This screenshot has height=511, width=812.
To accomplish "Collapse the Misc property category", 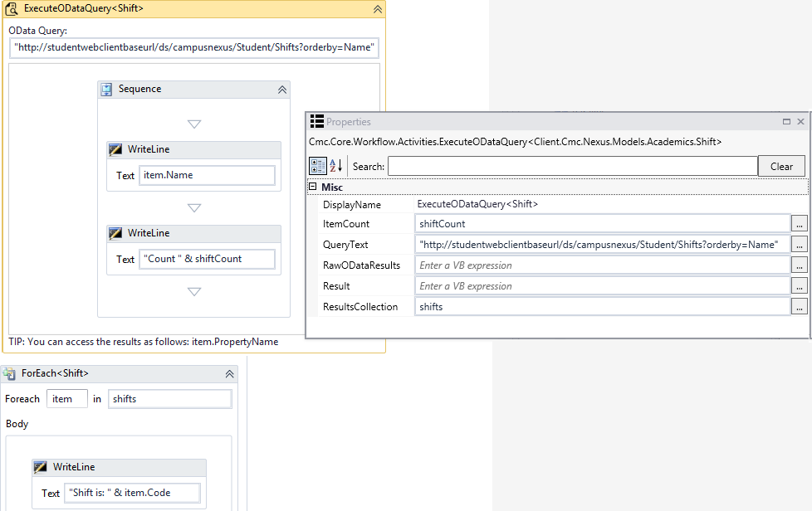I will coord(312,187).
